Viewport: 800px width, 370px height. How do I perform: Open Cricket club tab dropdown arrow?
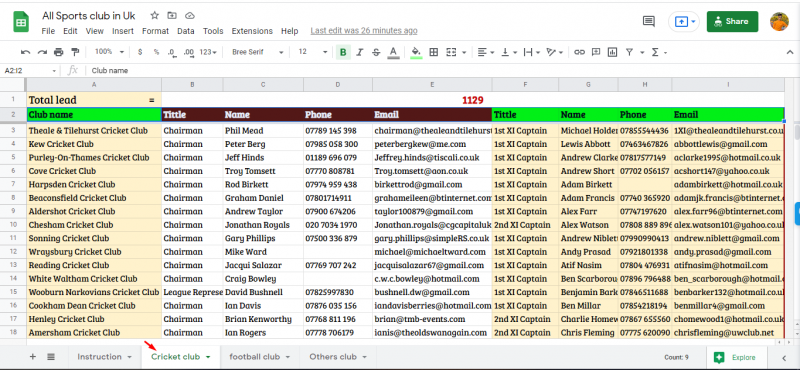pos(208,357)
